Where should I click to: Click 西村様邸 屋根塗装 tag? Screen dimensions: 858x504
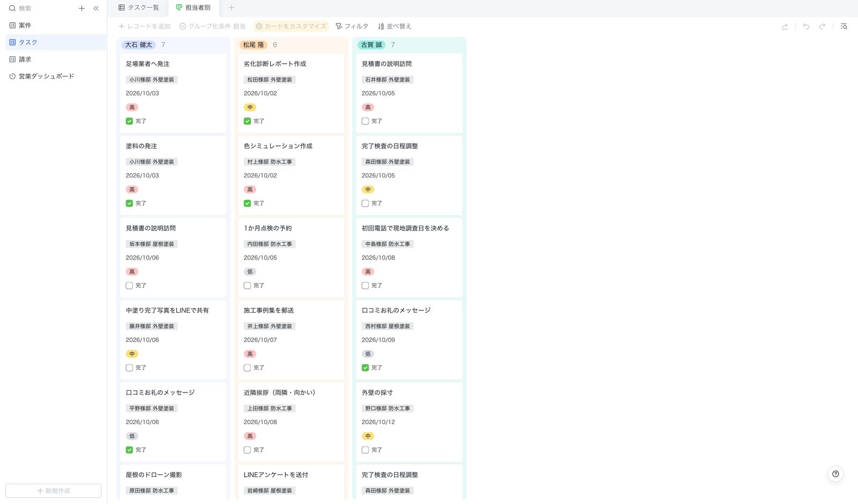pyautogui.click(x=388, y=327)
